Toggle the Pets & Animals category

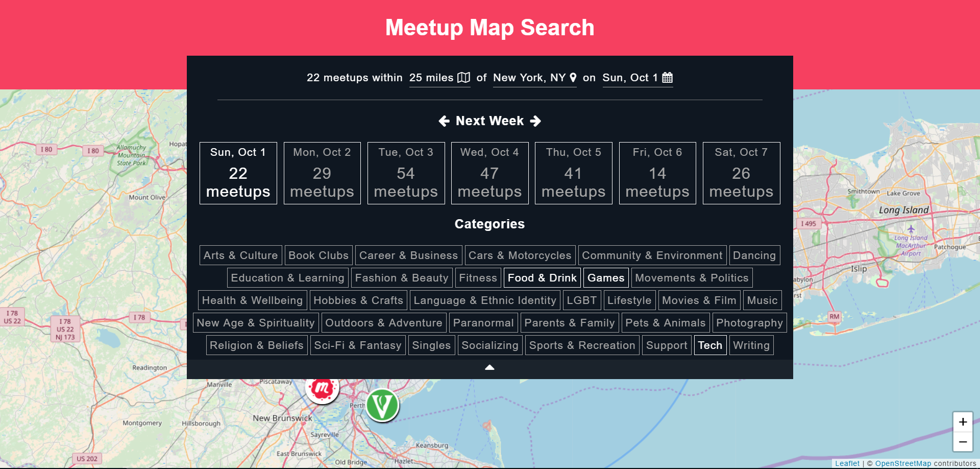coord(666,323)
